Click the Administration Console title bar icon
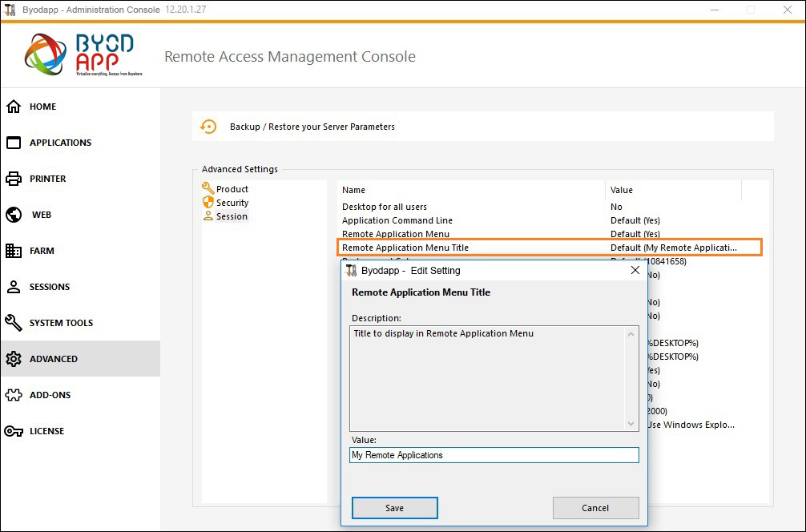The height and width of the screenshot is (532, 806). (x=10, y=10)
